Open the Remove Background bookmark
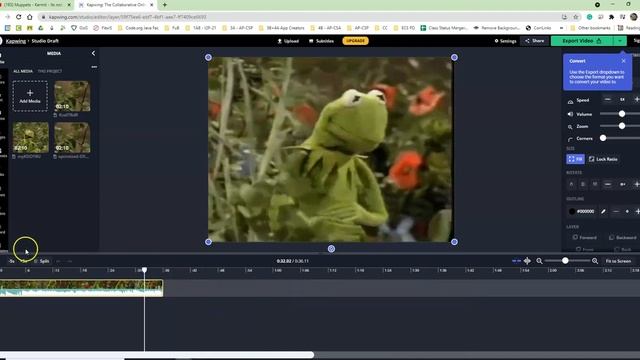The height and width of the screenshot is (360, 640). [496, 28]
